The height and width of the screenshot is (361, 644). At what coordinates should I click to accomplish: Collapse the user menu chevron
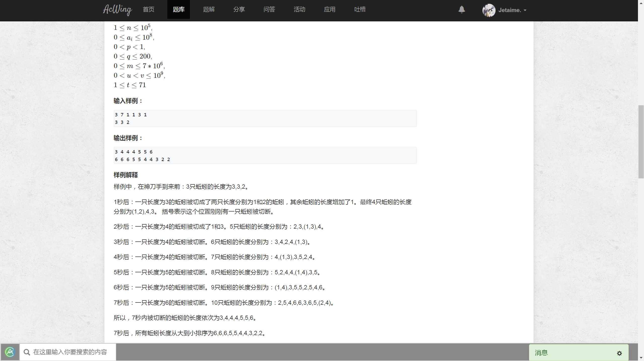[525, 11]
